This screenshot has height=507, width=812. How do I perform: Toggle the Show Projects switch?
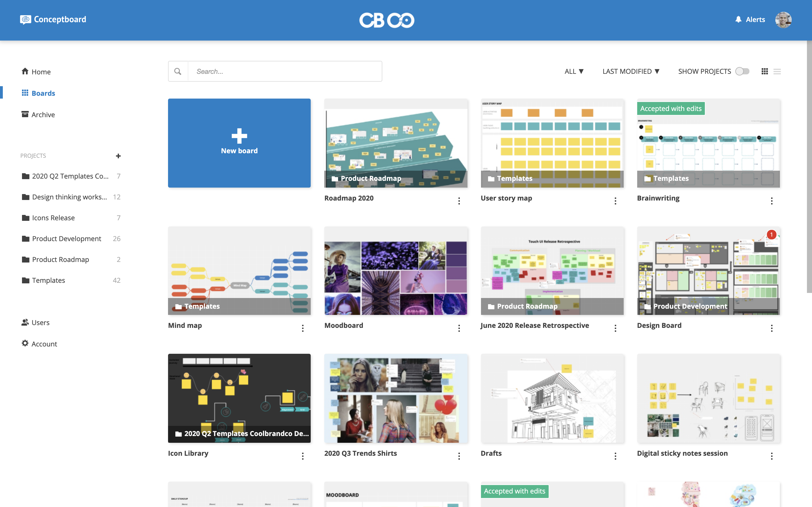click(x=743, y=71)
